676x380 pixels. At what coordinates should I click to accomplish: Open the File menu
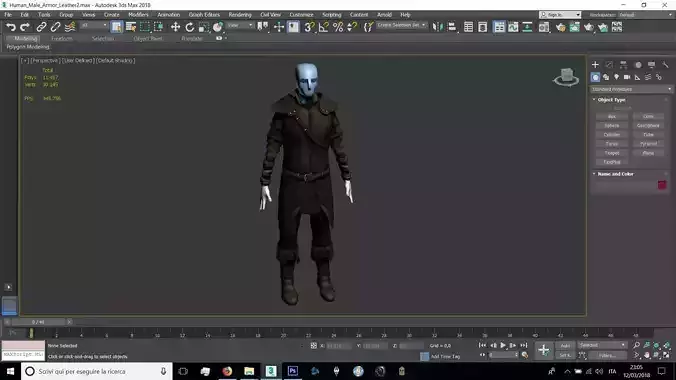8,15
